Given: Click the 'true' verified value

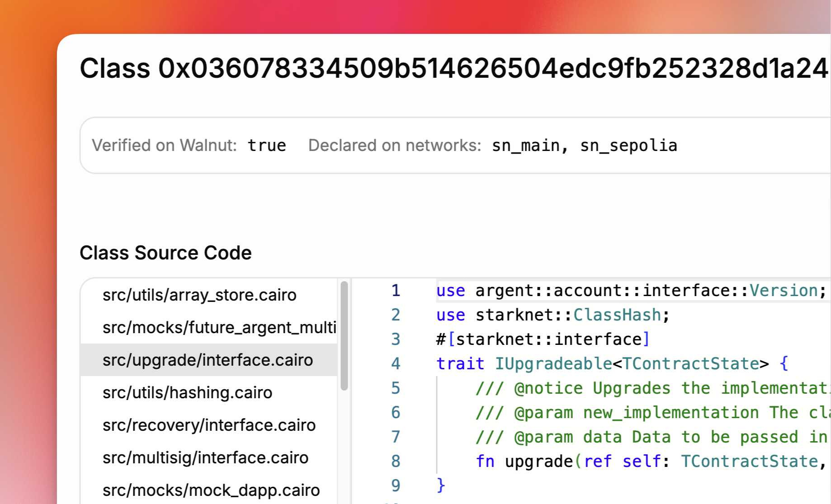Looking at the screenshot, I should pos(267,146).
